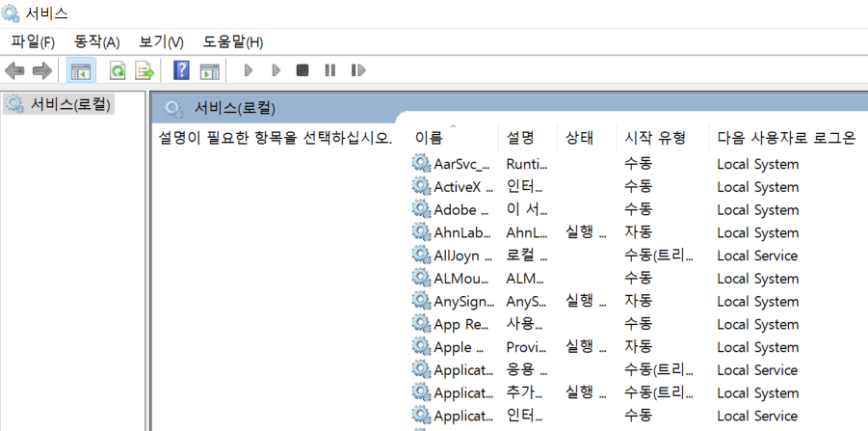Click 자동 start type in AhnLab row
Screen dimensions: 868x431
click(x=639, y=232)
